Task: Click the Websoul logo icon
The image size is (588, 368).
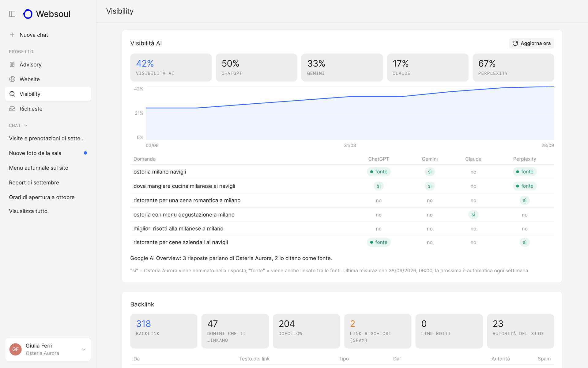Action: pyautogui.click(x=28, y=14)
